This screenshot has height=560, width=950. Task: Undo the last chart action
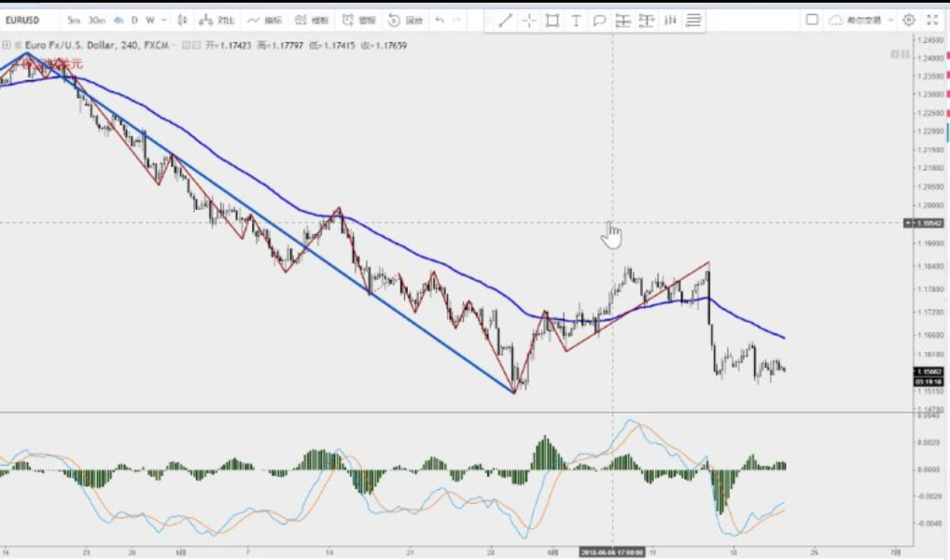pyautogui.click(x=440, y=20)
